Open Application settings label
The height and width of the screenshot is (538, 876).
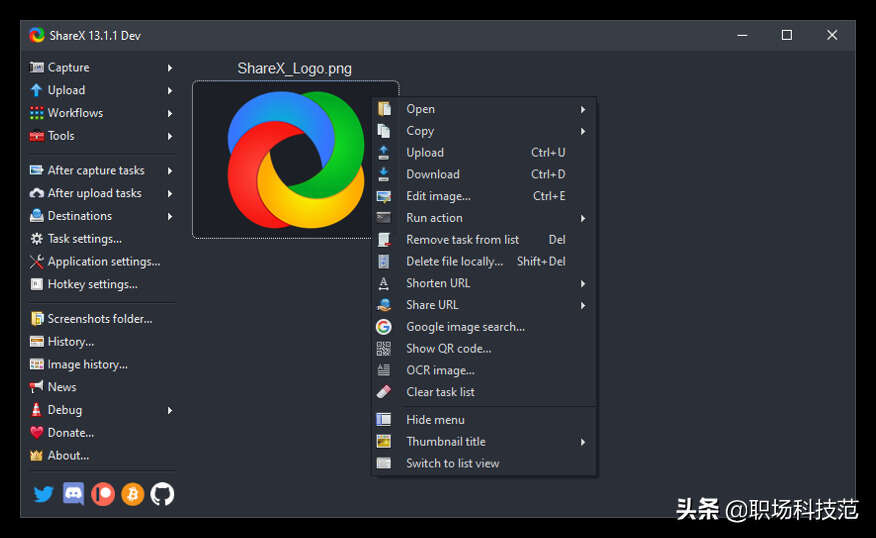click(x=104, y=261)
